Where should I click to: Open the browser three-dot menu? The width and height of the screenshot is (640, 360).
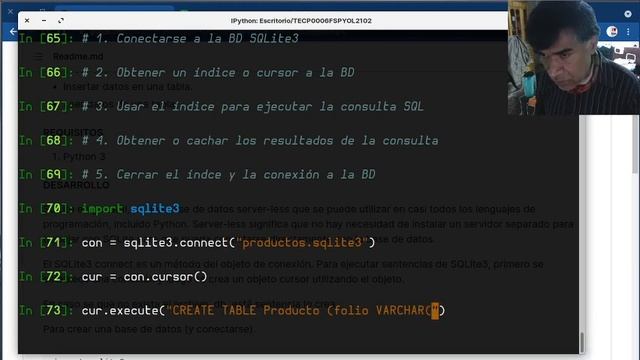[628, 31]
